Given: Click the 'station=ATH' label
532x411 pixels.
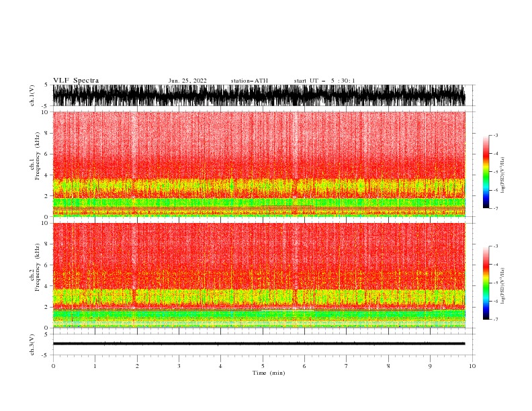Looking at the screenshot, I should (249, 81).
